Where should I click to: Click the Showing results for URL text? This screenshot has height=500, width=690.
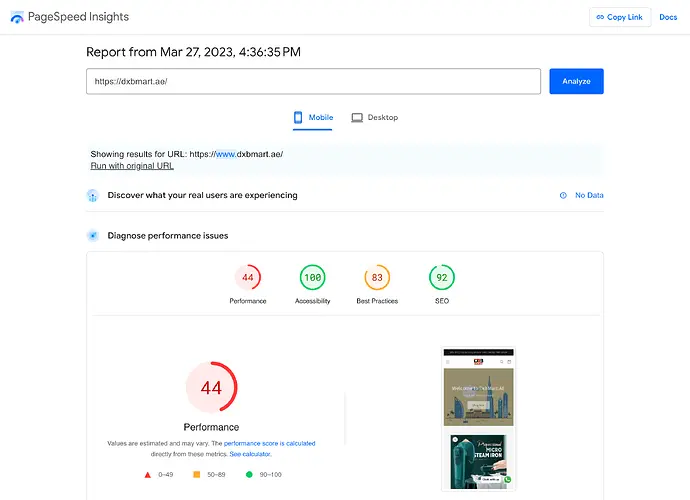tap(187, 154)
